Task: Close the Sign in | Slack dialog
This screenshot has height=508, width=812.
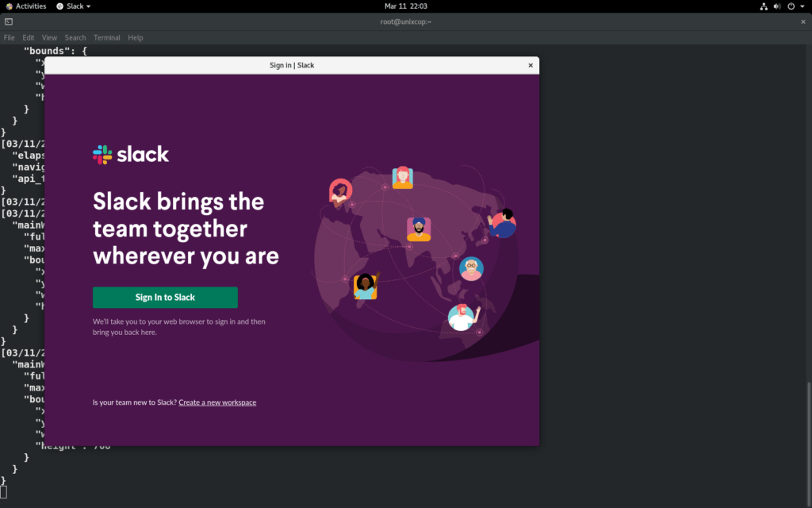Action: tap(530, 65)
